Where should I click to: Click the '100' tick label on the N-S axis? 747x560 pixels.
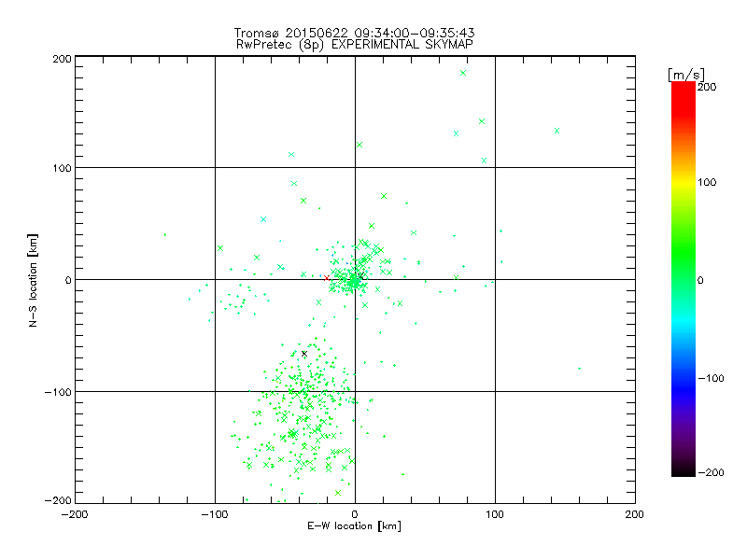[62, 169]
